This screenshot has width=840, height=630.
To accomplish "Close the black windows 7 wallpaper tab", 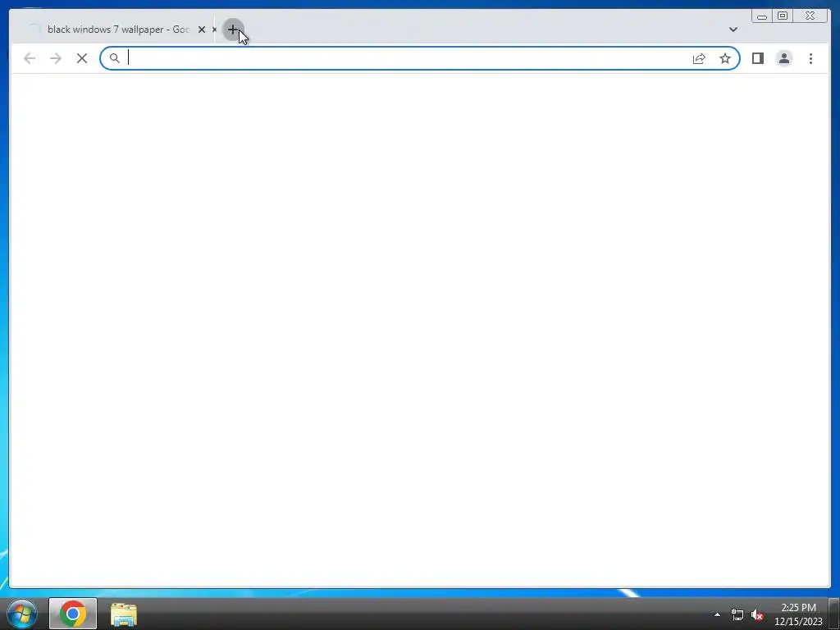I will point(202,30).
